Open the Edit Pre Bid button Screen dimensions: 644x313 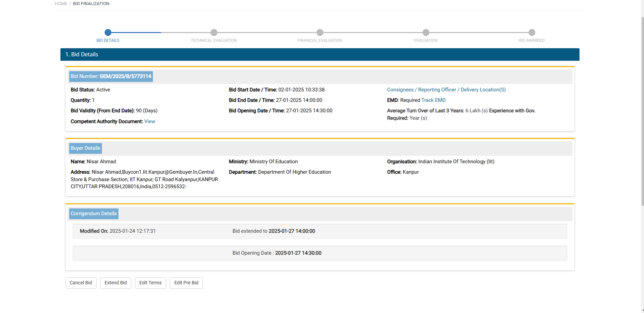point(186,283)
